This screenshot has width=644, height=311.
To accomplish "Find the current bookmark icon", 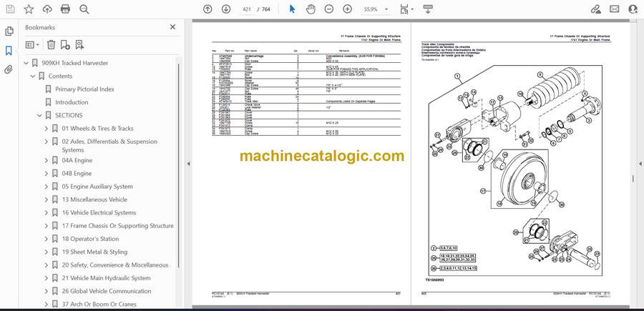I will click(x=79, y=45).
